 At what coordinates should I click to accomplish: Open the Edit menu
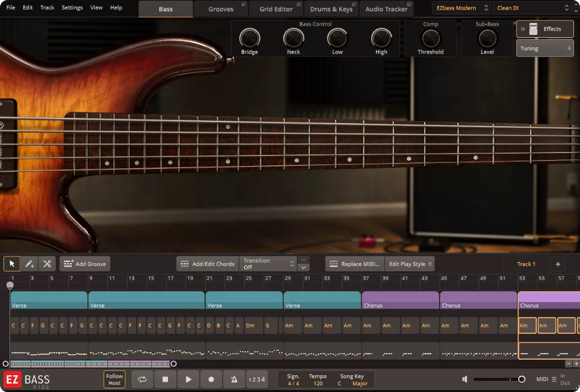tap(28, 7)
